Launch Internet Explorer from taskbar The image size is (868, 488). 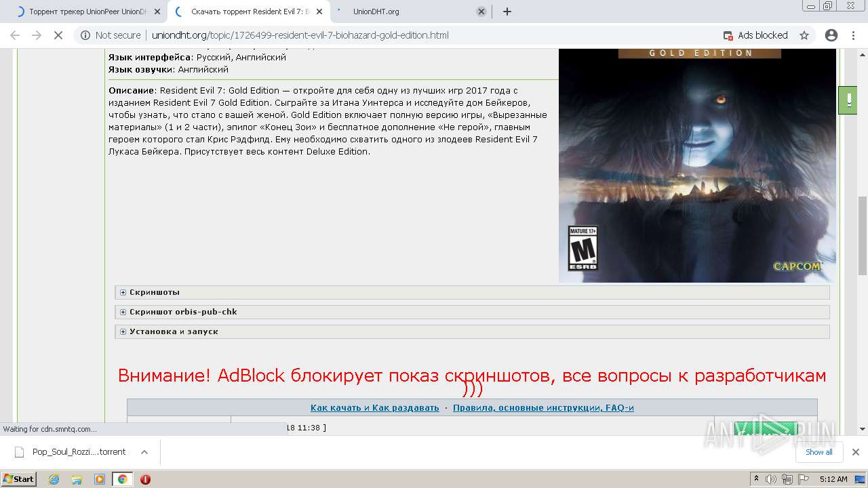pos(54,479)
